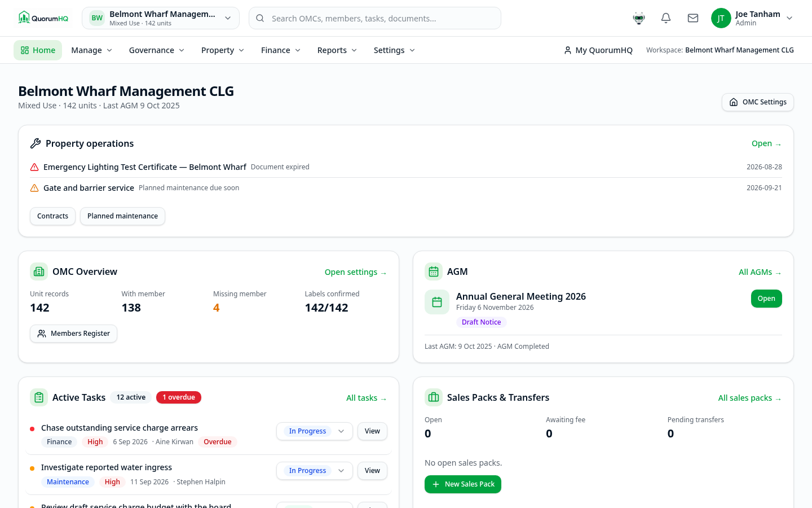Click the Annual General Meeting 2026 calendar icon
This screenshot has width=812, height=508.
[x=437, y=302]
